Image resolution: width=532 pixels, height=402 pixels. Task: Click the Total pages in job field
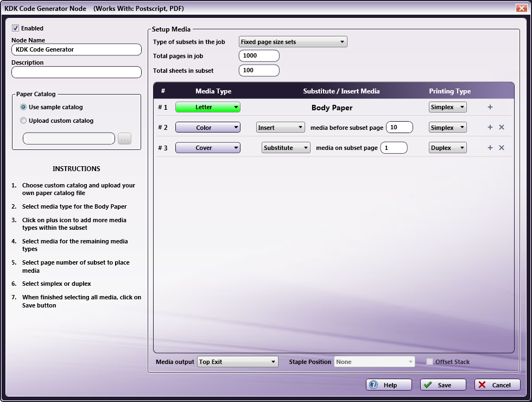259,55
